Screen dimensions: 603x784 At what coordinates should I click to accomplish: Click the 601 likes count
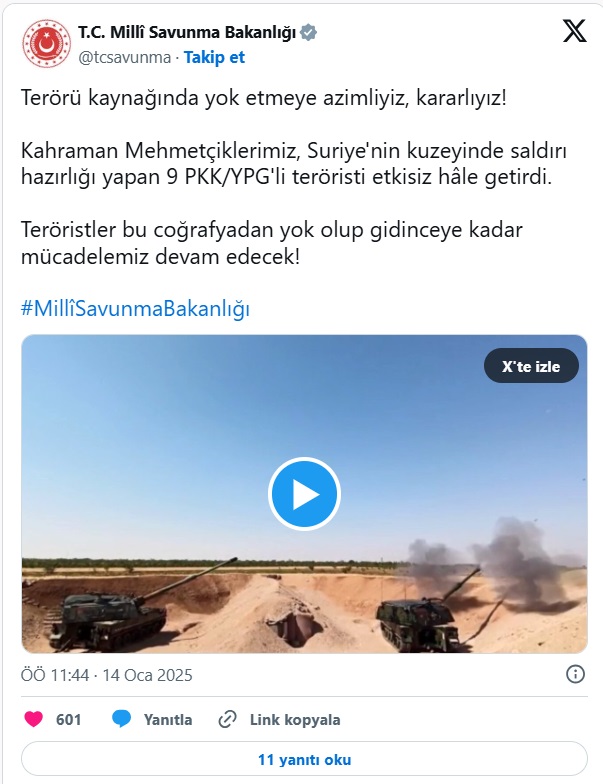coord(68,720)
